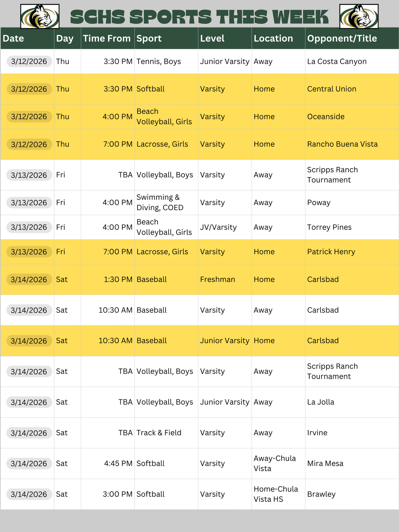Click the Location column header
Screen dimensions: 399x532
(x=273, y=39)
